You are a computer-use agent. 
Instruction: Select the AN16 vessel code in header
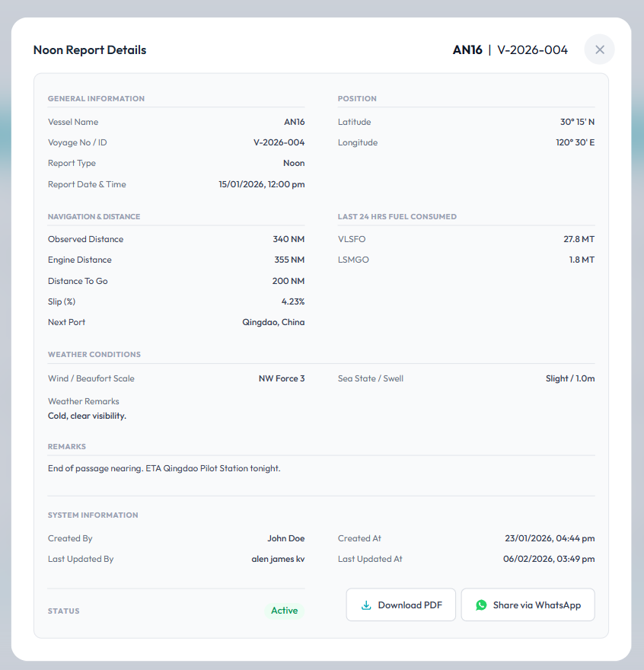(467, 50)
